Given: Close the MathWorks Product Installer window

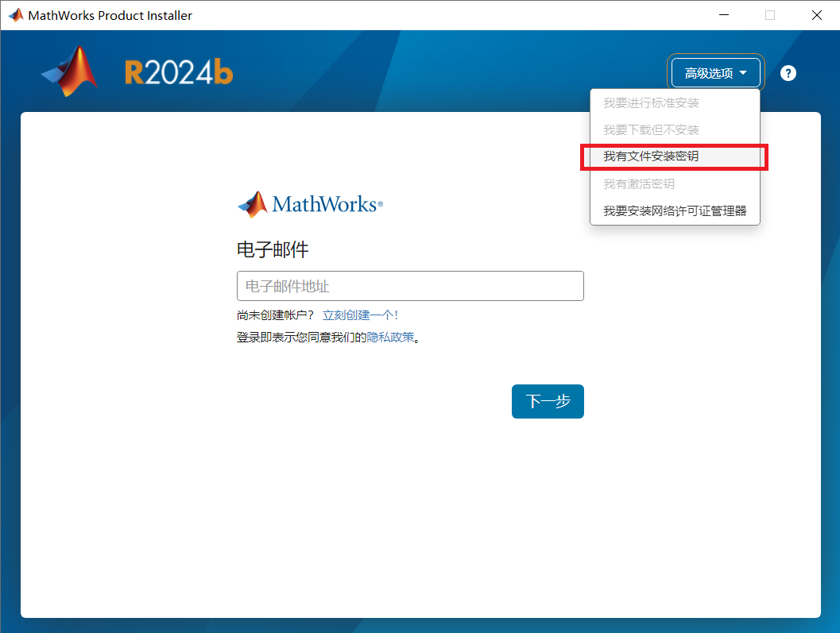Looking at the screenshot, I should point(816,15).
